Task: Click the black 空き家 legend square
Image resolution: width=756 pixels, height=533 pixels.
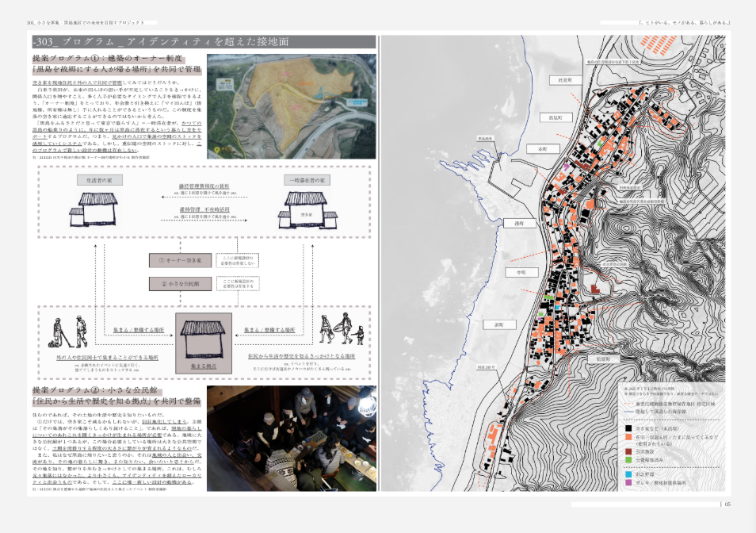Action: tap(628, 427)
